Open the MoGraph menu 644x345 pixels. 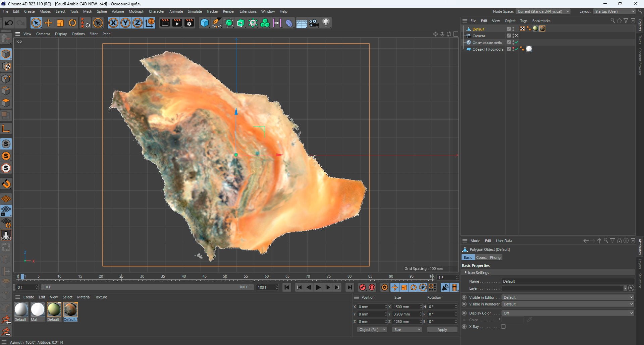(136, 11)
